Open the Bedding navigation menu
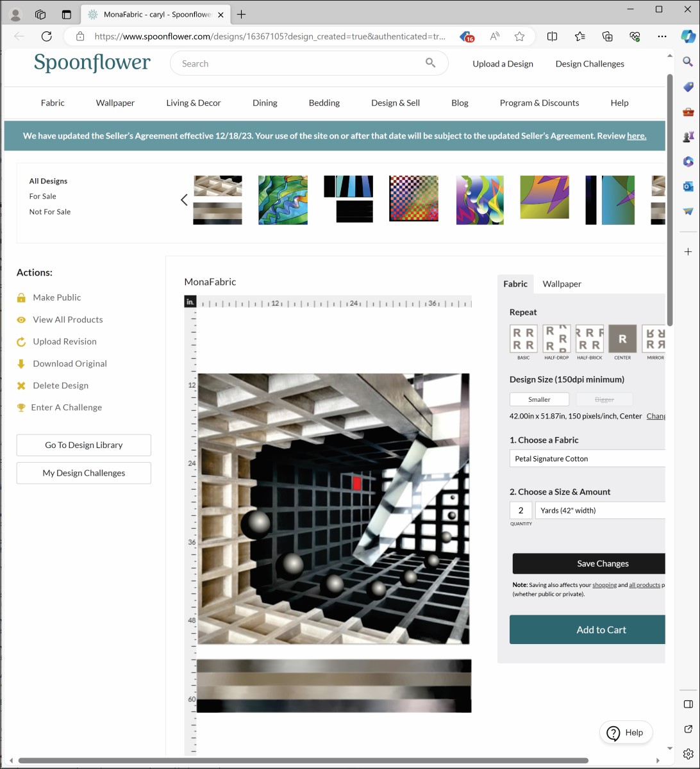The height and width of the screenshot is (769, 700). tap(324, 103)
